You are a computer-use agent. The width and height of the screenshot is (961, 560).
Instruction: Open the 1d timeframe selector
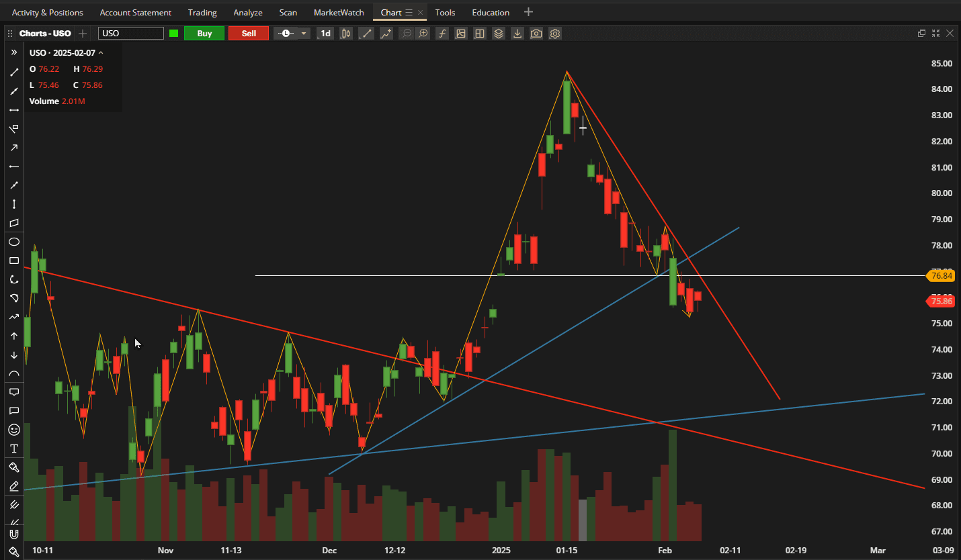325,33
